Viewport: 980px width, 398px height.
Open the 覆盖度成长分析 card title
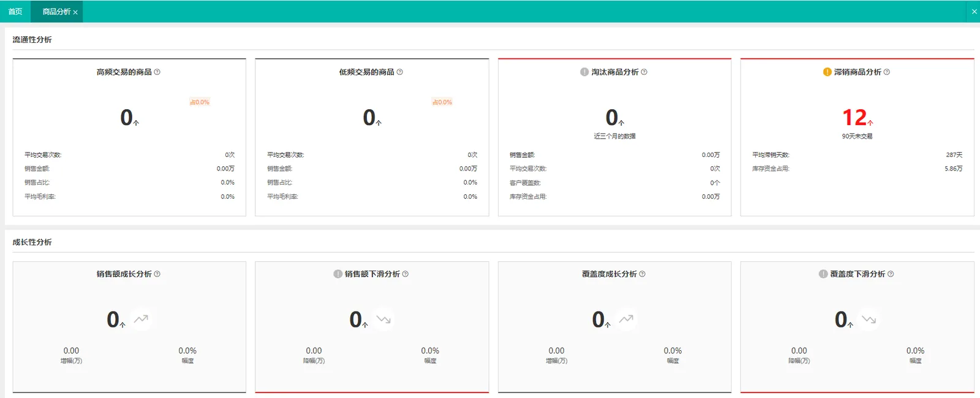pos(609,274)
